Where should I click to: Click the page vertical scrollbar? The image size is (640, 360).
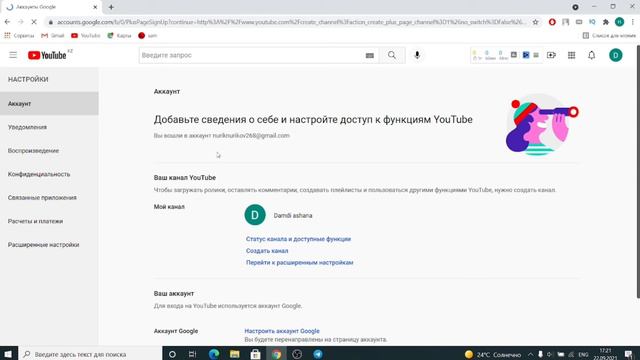point(638,171)
